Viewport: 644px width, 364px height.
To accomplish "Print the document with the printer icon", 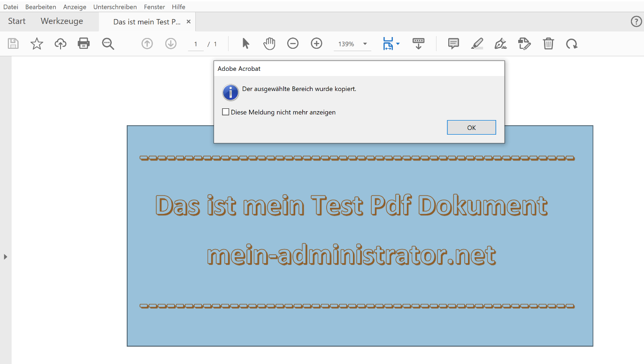I will coord(84,44).
